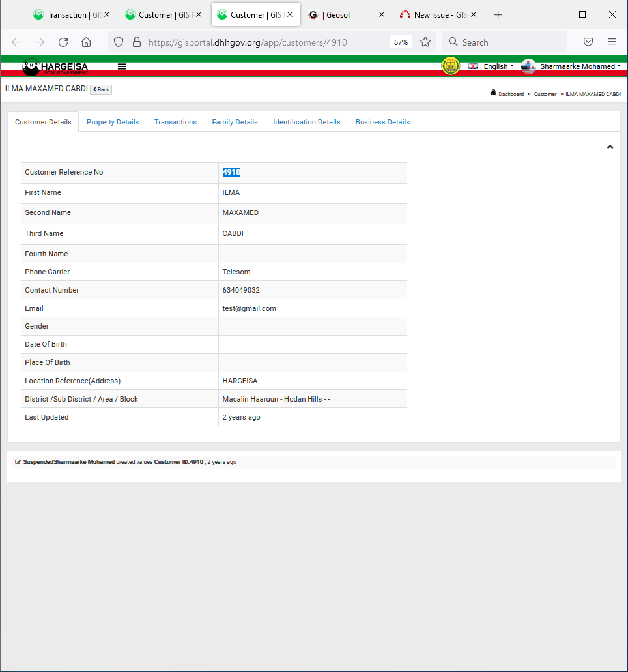Click the Last Updated 2 years ago value

(x=241, y=417)
